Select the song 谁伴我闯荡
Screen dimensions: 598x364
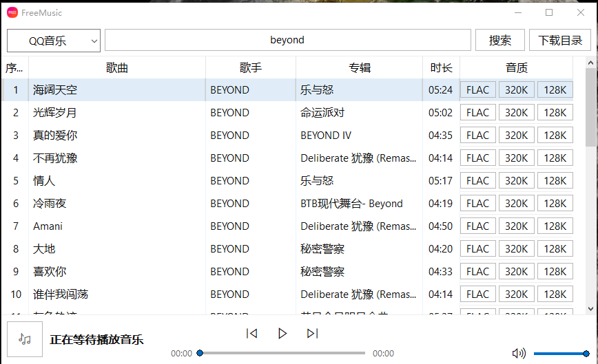click(x=61, y=295)
